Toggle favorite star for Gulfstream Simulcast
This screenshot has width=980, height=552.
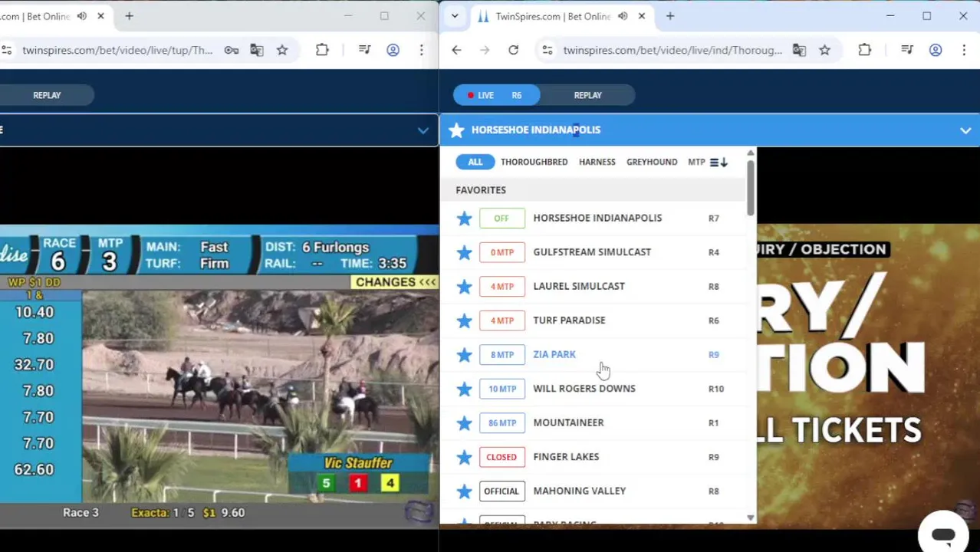click(464, 252)
